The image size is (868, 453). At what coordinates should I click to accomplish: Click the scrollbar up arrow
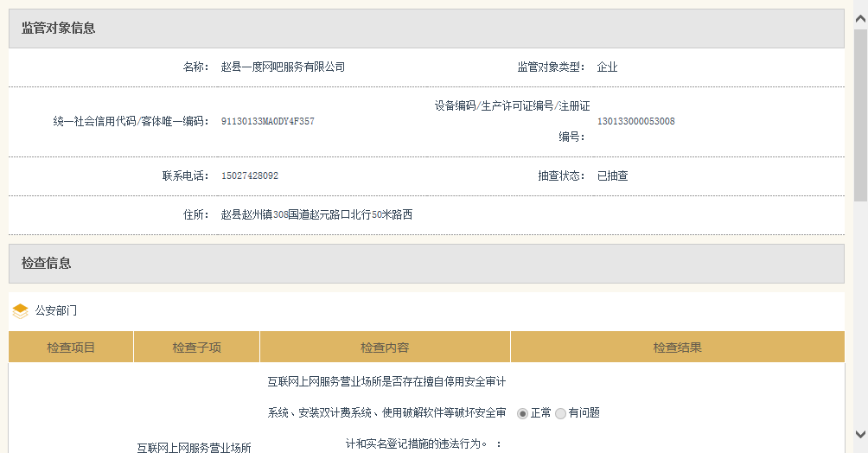(x=860, y=19)
